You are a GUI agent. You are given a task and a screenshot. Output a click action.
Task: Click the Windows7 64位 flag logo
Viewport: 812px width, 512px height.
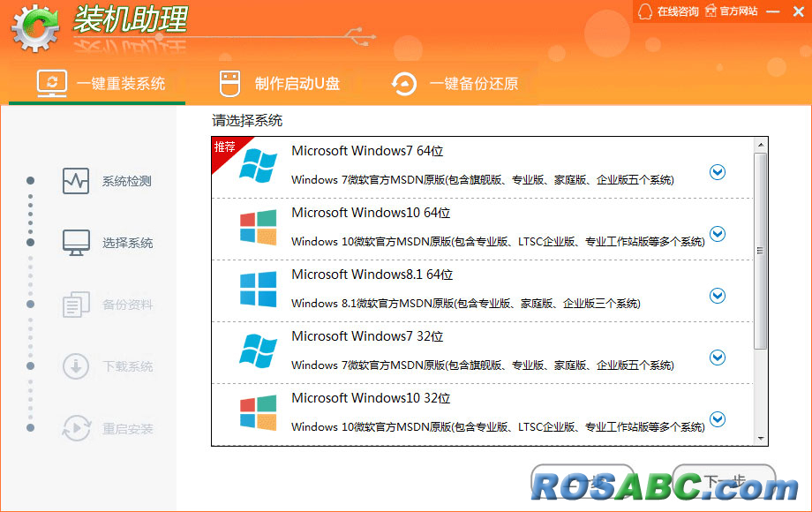coord(258,166)
